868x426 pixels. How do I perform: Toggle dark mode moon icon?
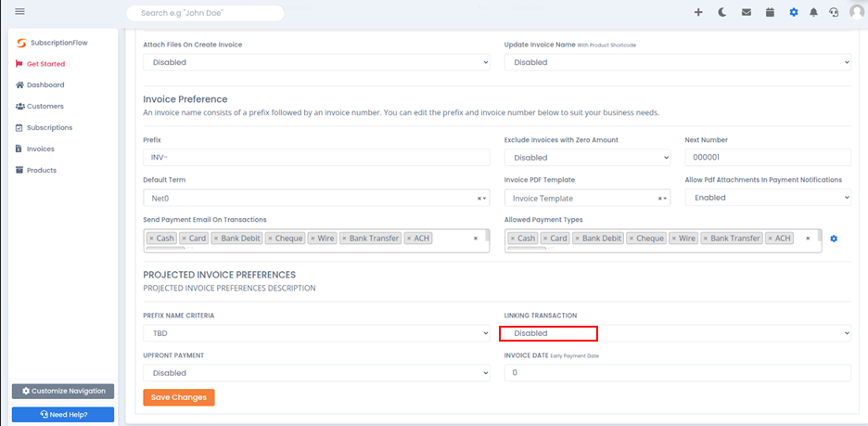click(x=721, y=12)
